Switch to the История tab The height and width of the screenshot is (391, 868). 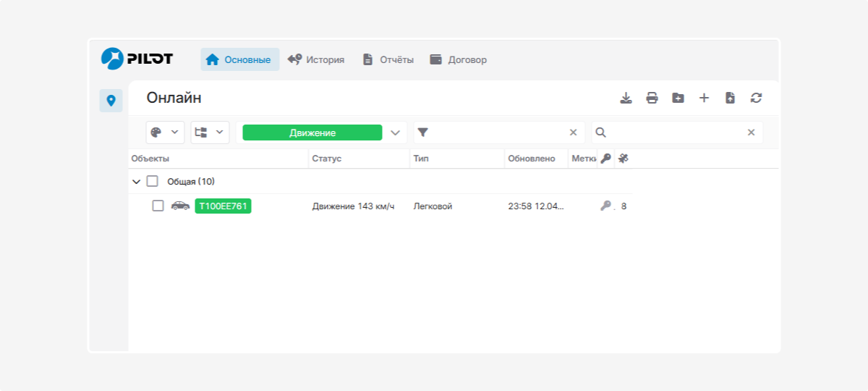point(315,59)
